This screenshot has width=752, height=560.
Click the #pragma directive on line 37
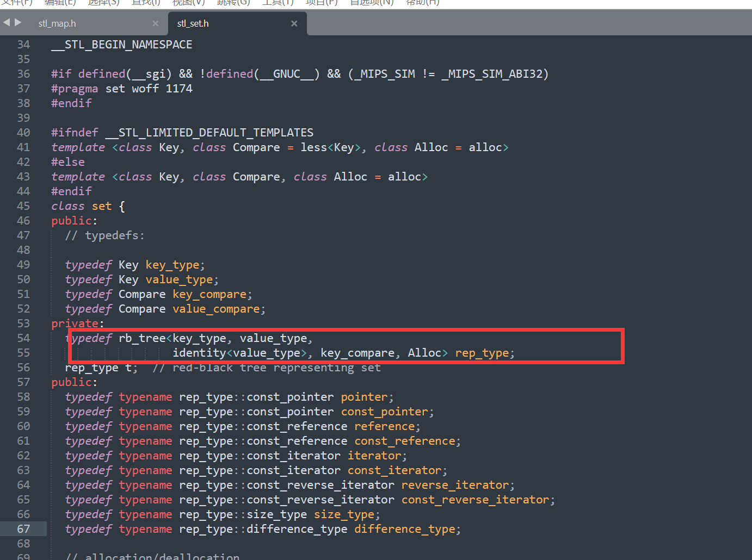(75, 89)
